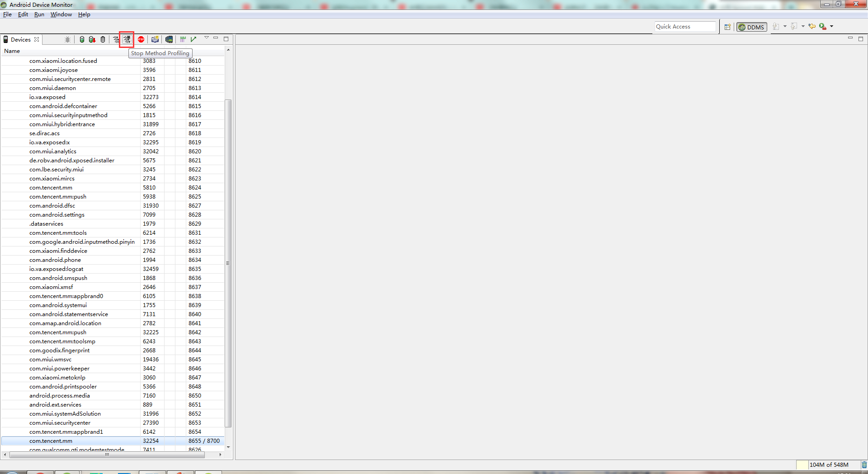This screenshot has height=474, width=868.
Task: Select the se.dirac.acs process
Action: coord(113,133)
